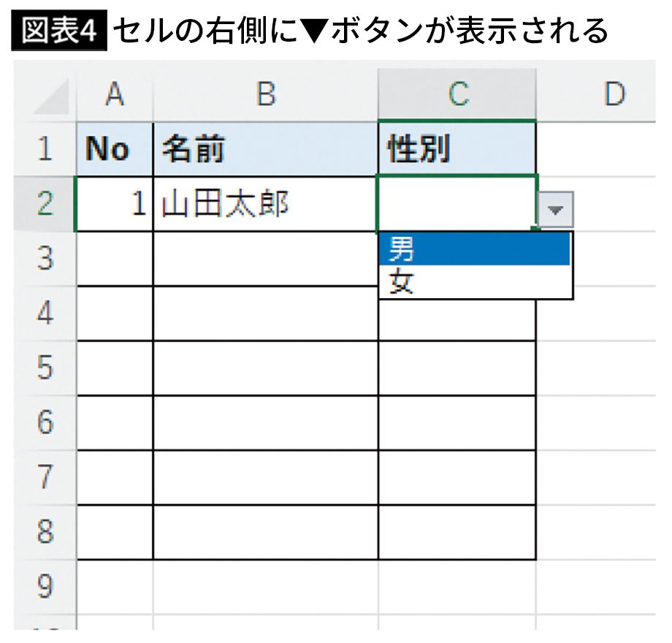The width and height of the screenshot is (672, 643).
Task: Click the No header cell
Action: [x=115, y=149]
